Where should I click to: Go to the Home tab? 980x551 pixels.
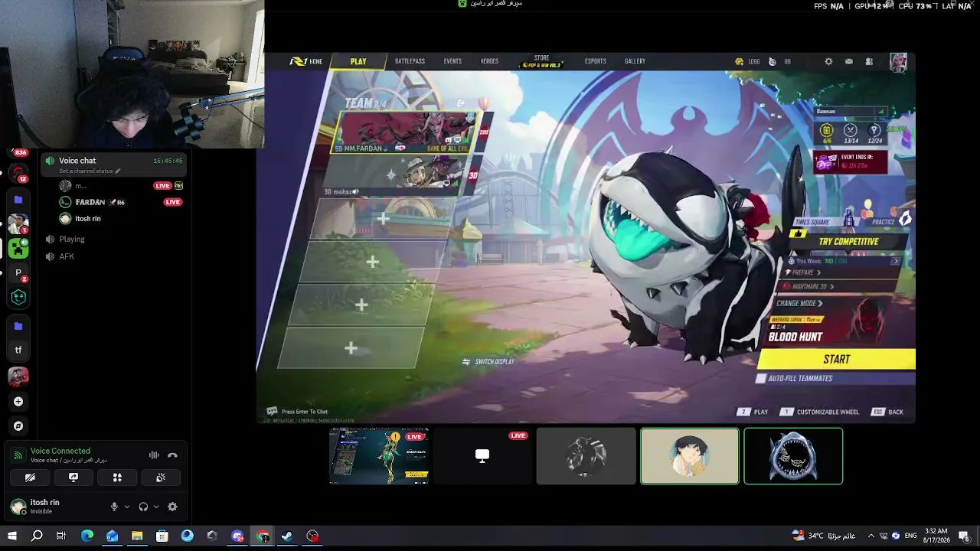coord(315,61)
